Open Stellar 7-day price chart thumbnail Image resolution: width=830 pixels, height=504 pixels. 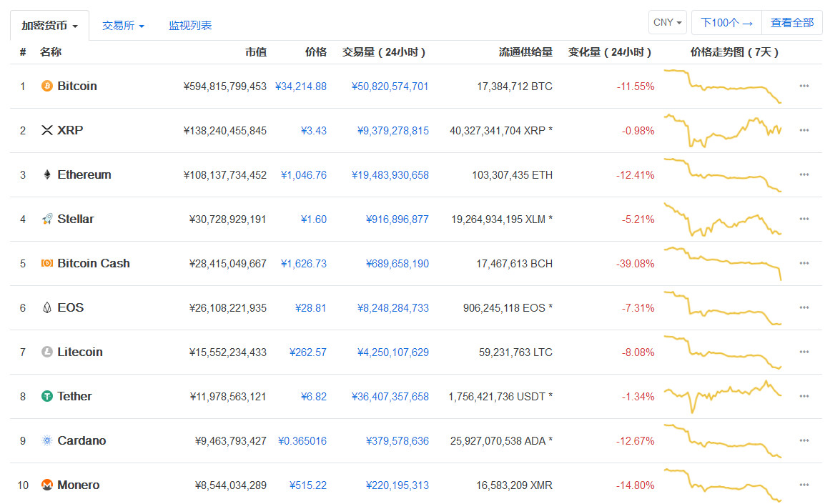pos(723,219)
